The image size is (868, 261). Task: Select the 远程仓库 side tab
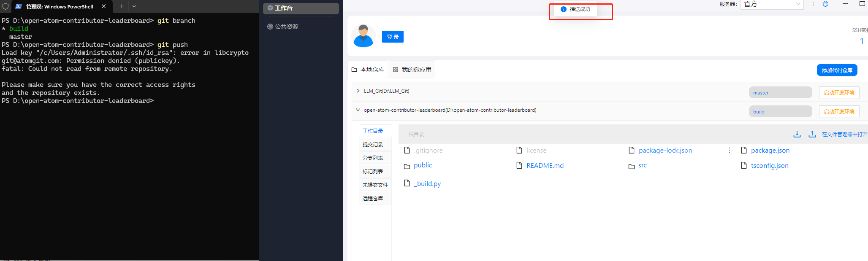click(x=375, y=199)
